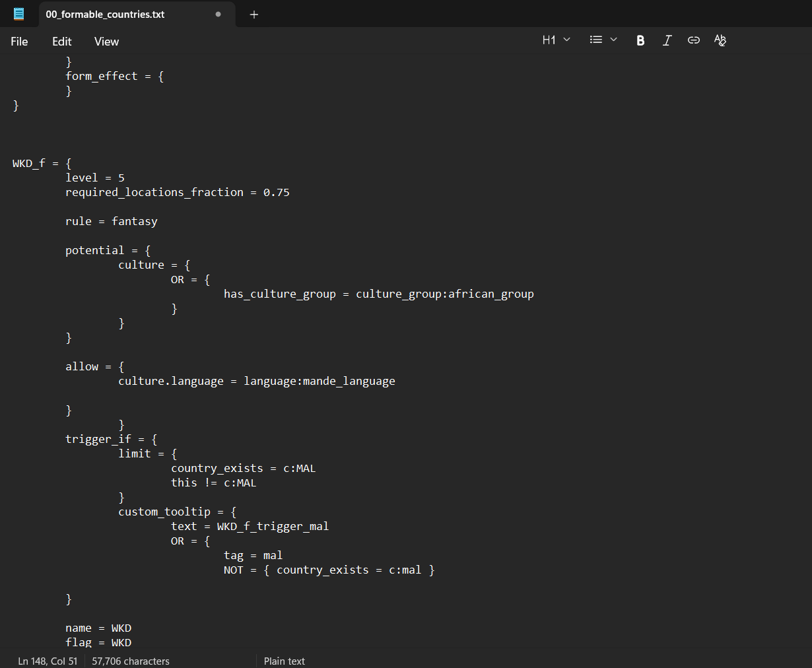Viewport: 812px width, 668px height.
Task: Click the 'has_culture_group' line text
Action: point(379,294)
